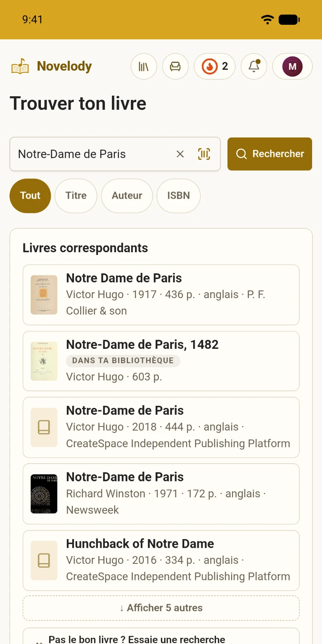The image size is (322, 644).
Task: Open the library bookshelf icon
Action: coord(144,66)
